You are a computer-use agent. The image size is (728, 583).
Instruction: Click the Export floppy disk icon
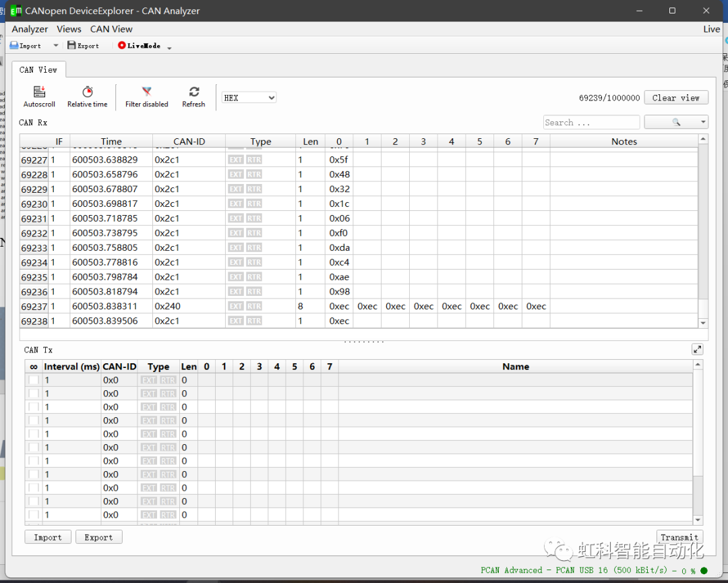(x=72, y=46)
